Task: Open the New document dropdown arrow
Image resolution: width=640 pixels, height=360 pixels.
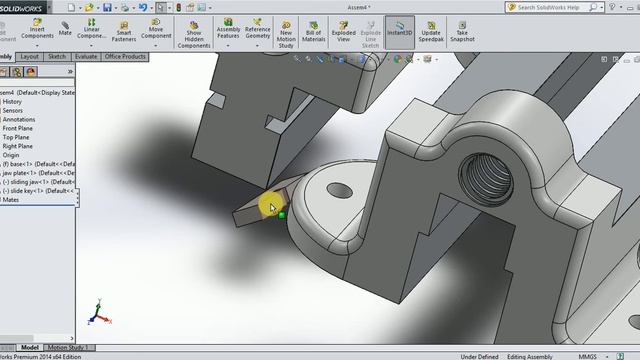Action: coord(80,8)
